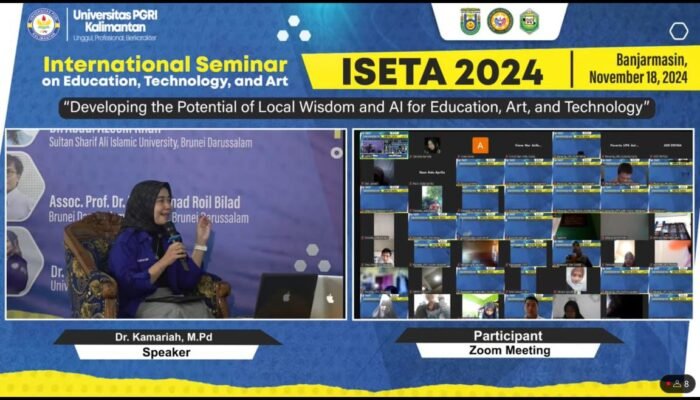Viewport: 700px width, 400px height.
Task: Click the hexagon outline icon in top-right corner
Action: pos(679,31)
